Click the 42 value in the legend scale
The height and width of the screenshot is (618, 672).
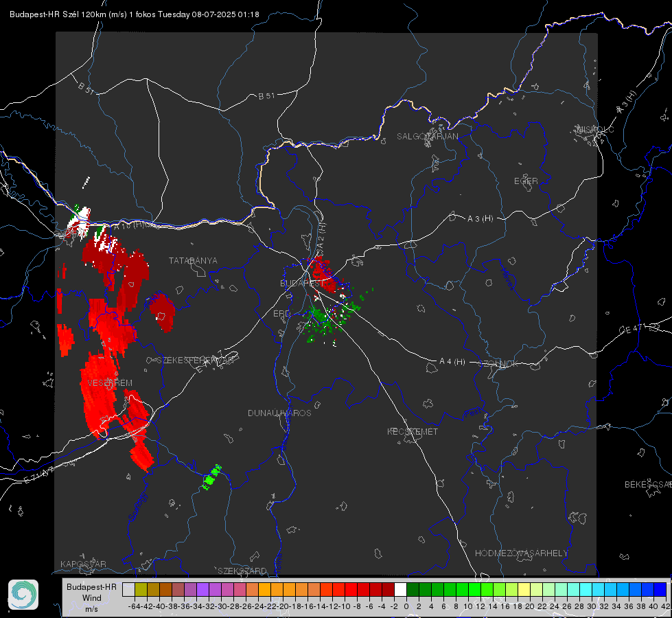[665, 606]
